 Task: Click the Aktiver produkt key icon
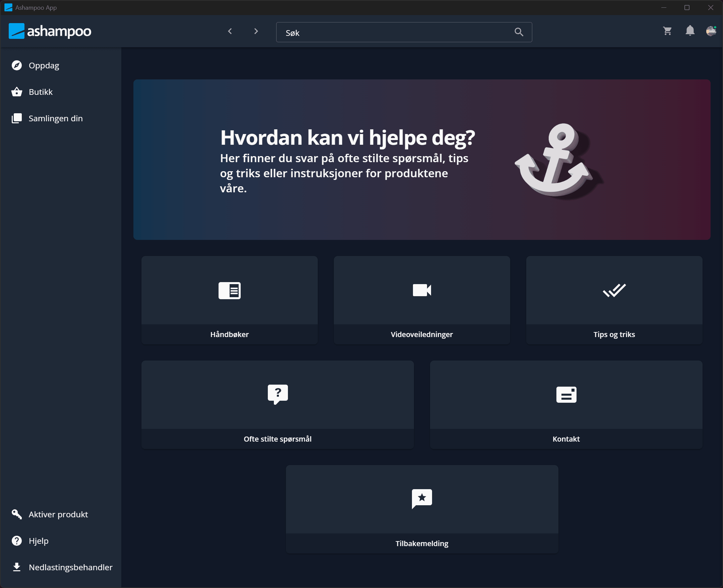pyautogui.click(x=17, y=514)
